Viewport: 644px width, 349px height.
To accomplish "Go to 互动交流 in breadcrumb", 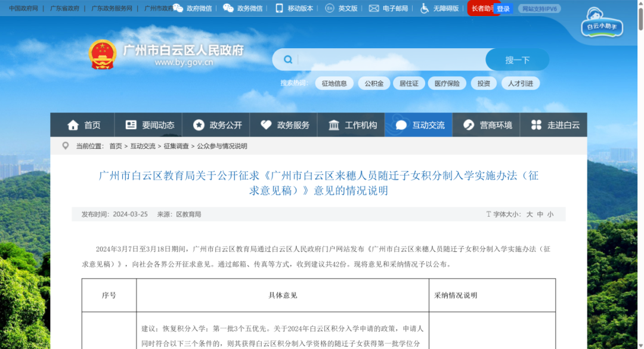I will click(143, 146).
